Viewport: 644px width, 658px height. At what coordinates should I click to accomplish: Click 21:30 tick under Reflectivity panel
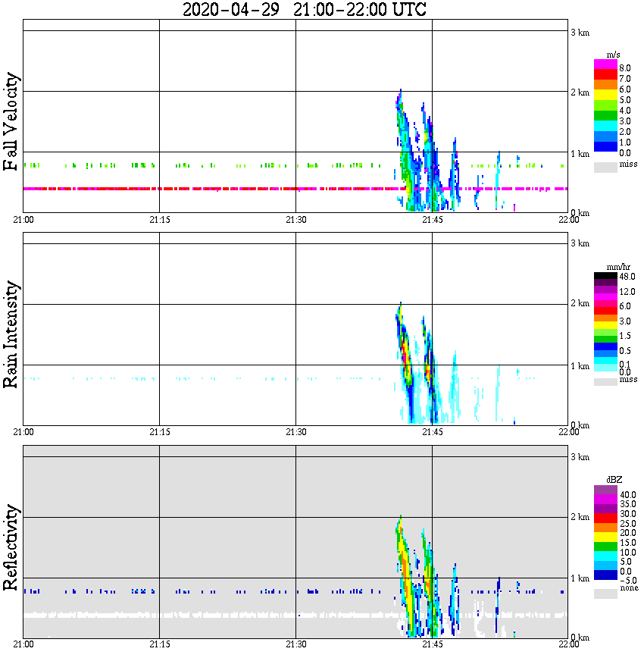coord(296,644)
